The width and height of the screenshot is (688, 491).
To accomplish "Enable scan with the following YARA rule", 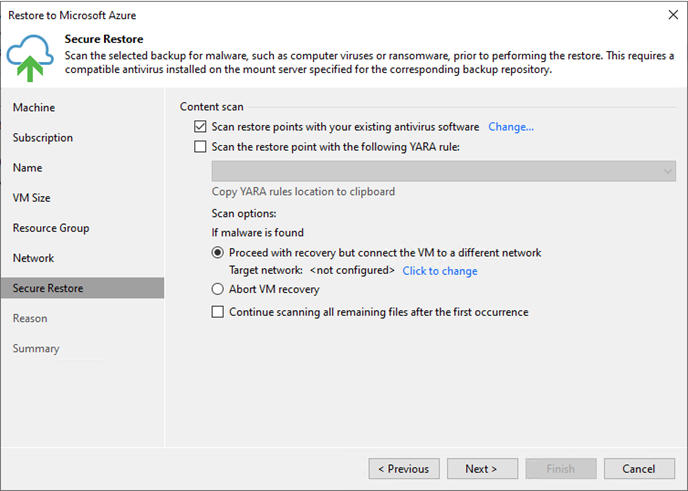I will [200, 147].
